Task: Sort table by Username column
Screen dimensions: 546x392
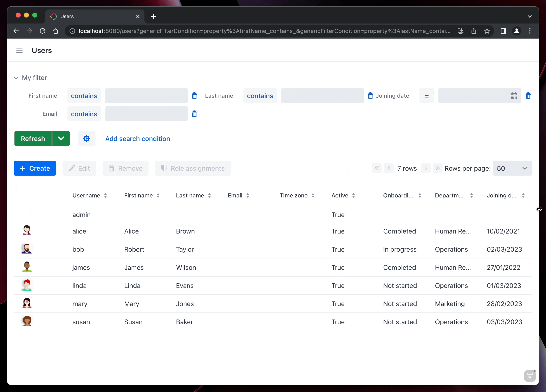Action: point(105,196)
